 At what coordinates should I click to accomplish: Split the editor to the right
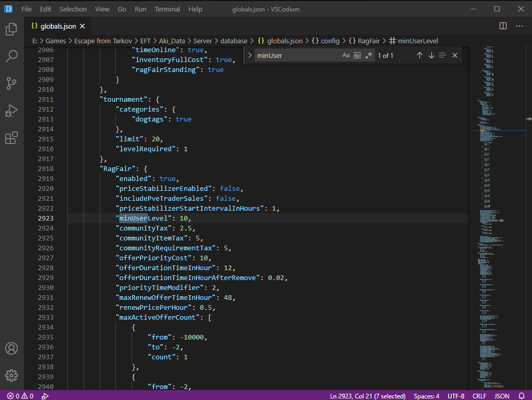(x=503, y=26)
